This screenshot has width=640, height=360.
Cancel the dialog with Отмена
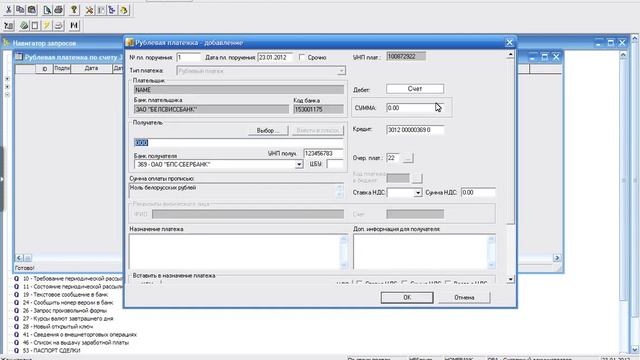464,298
